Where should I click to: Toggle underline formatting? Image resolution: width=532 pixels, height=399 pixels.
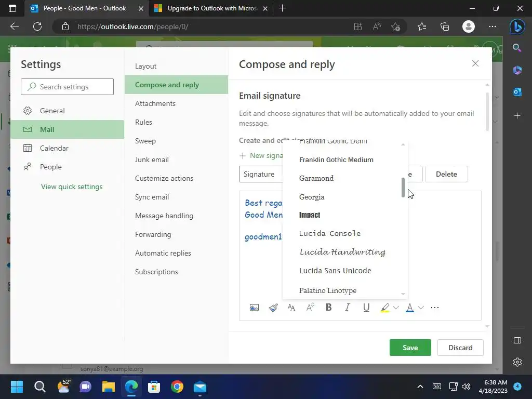pos(366,308)
